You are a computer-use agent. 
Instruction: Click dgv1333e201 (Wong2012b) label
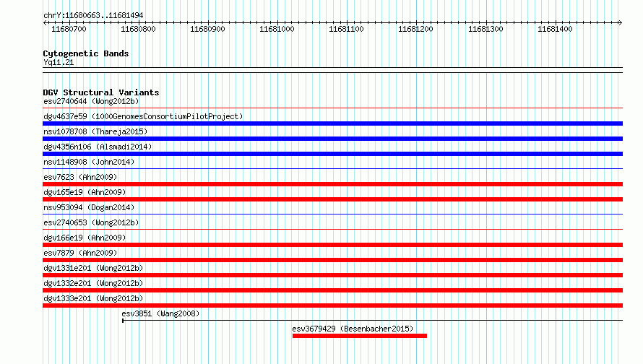(93, 298)
